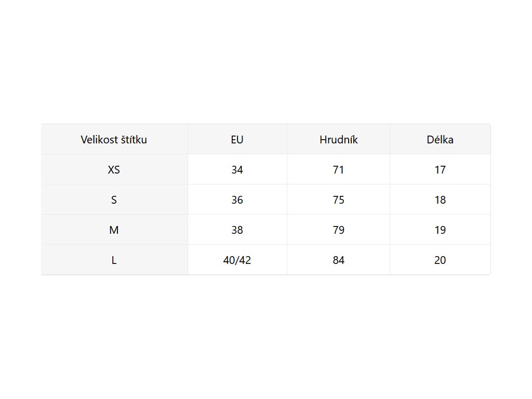The width and height of the screenshot is (532, 399).
Task: Select the M size row label
Action: tap(114, 230)
